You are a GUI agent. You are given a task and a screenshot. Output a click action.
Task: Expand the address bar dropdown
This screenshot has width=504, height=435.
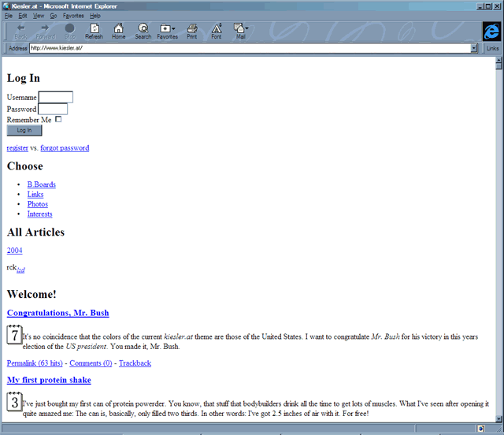pos(474,48)
